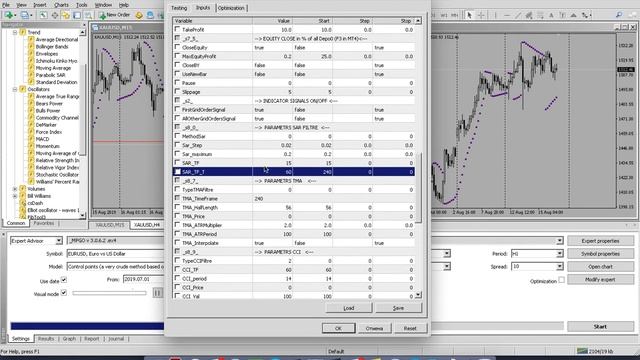Screen dimensions: 640x360
Task: Open the Charts menu
Action: [61, 5]
